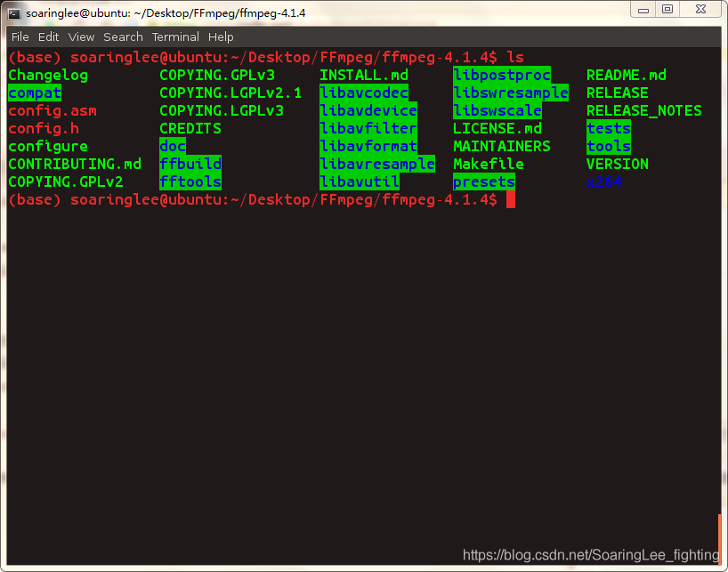This screenshot has width=728, height=572.
Task: Select the libswresample directory name
Action: coord(512,93)
